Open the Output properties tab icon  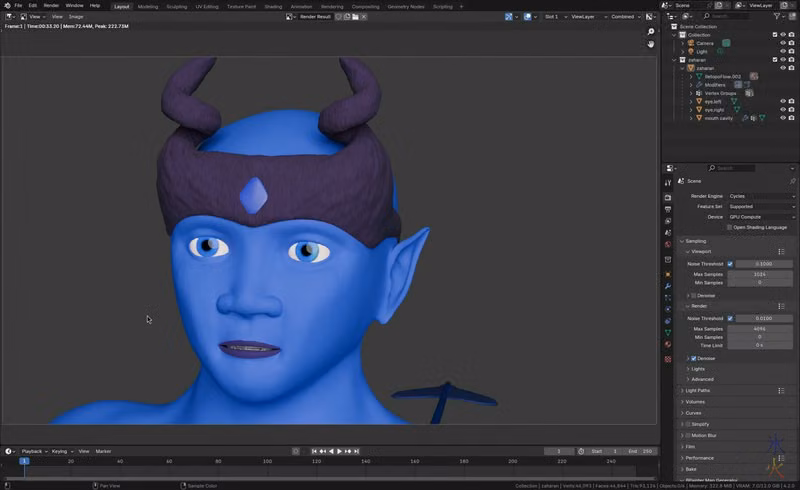(668, 209)
